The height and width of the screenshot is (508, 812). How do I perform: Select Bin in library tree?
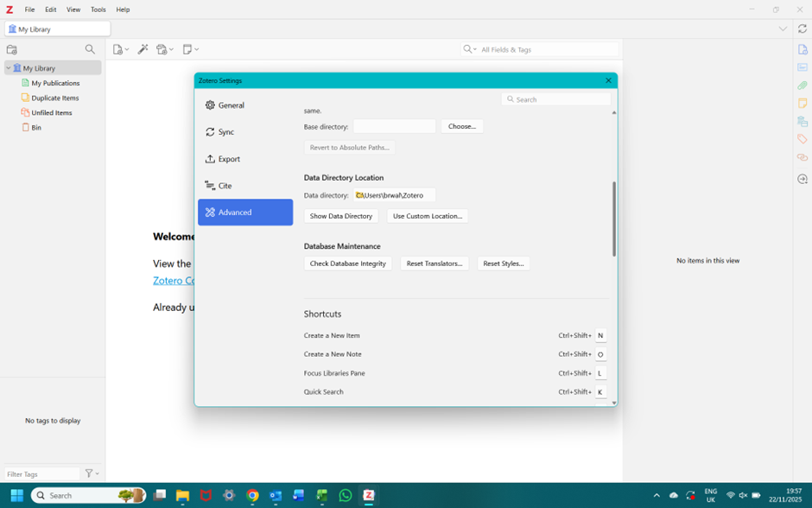tap(36, 127)
